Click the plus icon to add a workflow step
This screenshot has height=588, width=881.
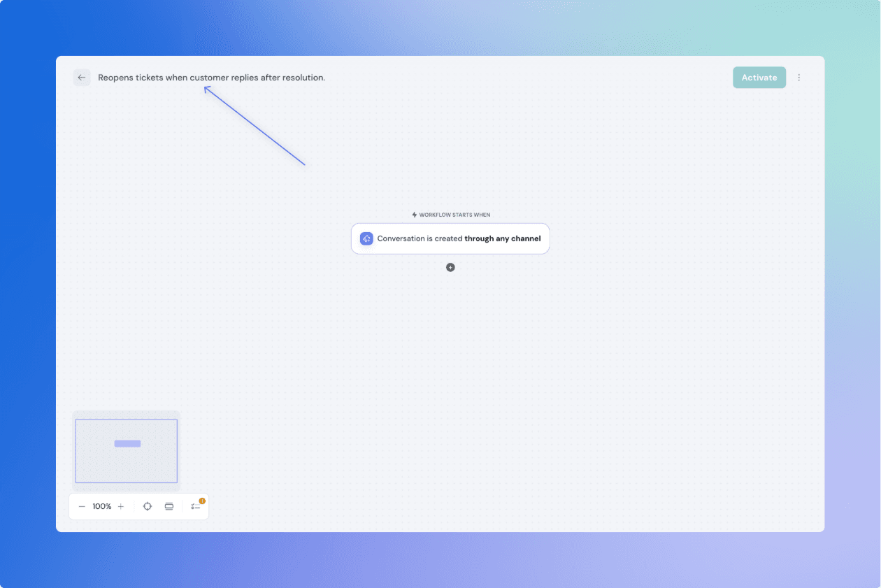coord(450,266)
